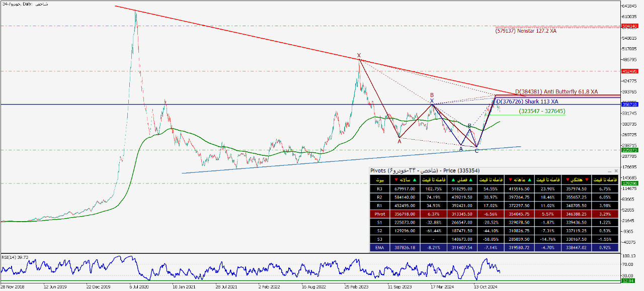Screen dimensions: 644x291
Task: Click the red down arrow beside ماهانه header
Action: point(509,180)
